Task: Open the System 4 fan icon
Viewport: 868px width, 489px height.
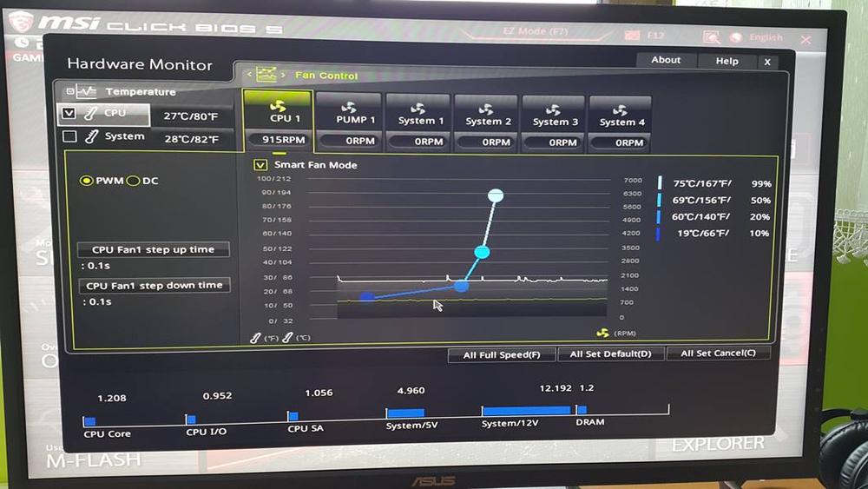Action: point(620,110)
